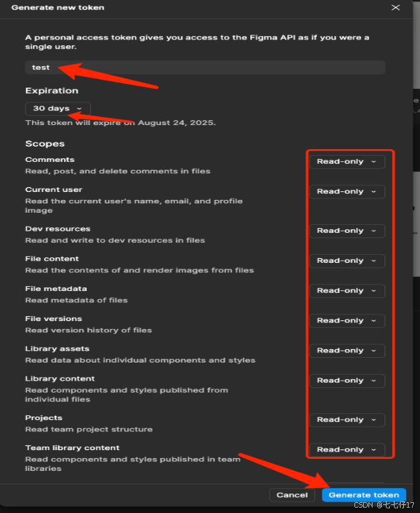Open the File metadata scope dropdown

coord(346,291)
